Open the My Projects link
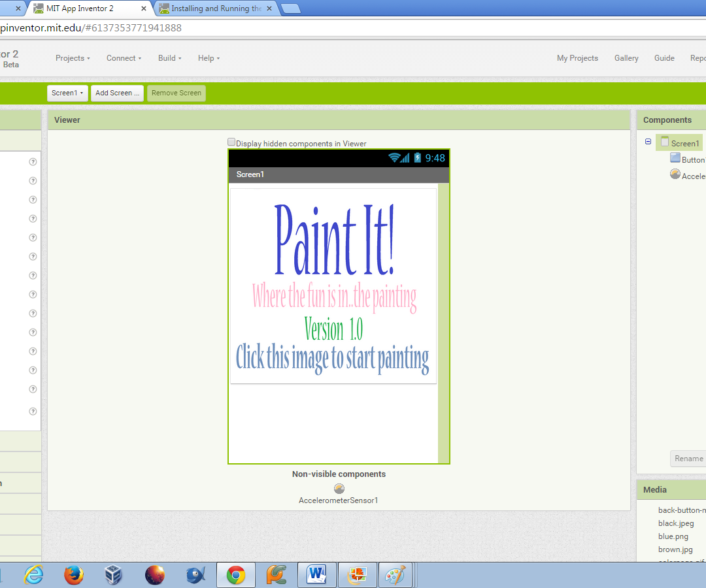The width and height of the screenshot is (706, 588). [x=577, y=58]
